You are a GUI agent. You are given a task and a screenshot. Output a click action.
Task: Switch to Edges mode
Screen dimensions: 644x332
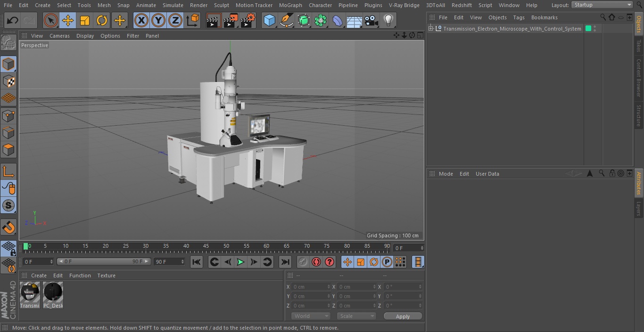[8, 133]
